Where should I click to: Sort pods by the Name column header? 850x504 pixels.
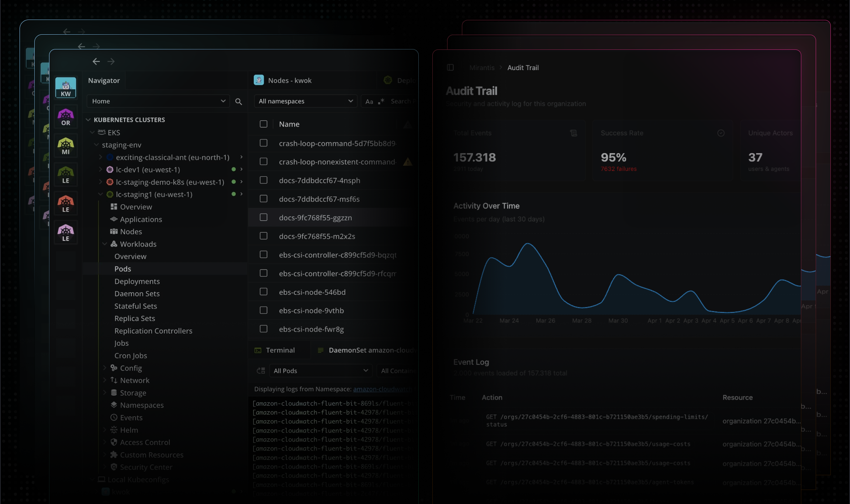[x=289, y=124]
